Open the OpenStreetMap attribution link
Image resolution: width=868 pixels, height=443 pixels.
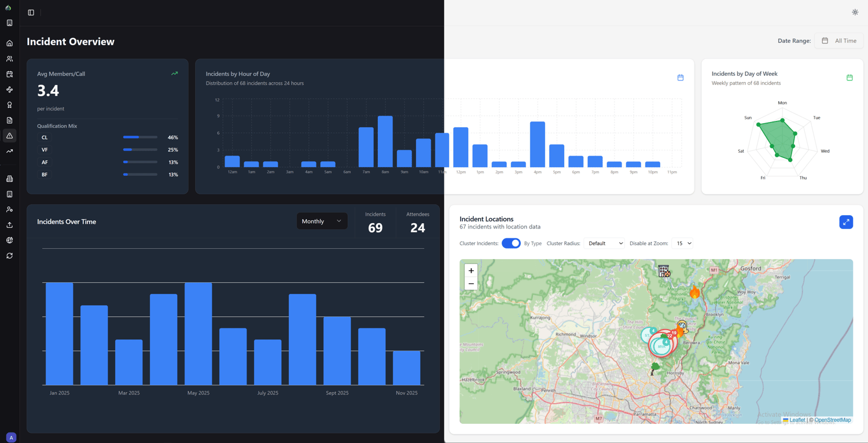(x=832, y=420)
